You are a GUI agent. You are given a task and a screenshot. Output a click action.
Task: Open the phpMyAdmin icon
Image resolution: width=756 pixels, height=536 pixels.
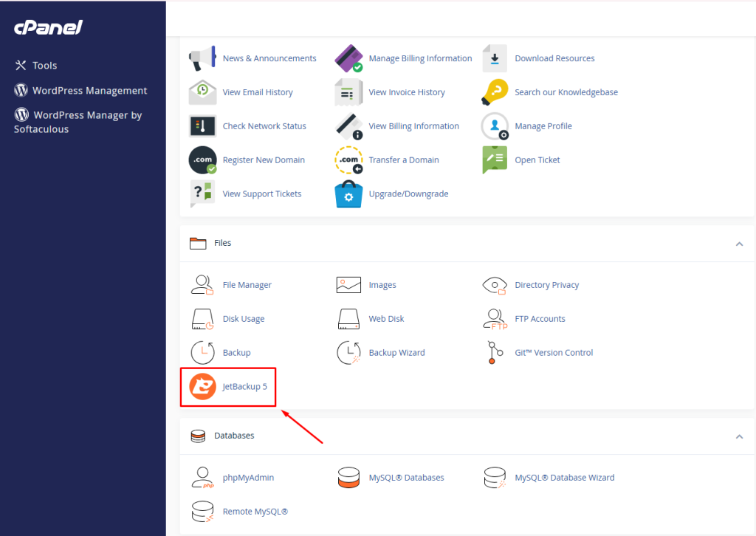click(202, 478)
